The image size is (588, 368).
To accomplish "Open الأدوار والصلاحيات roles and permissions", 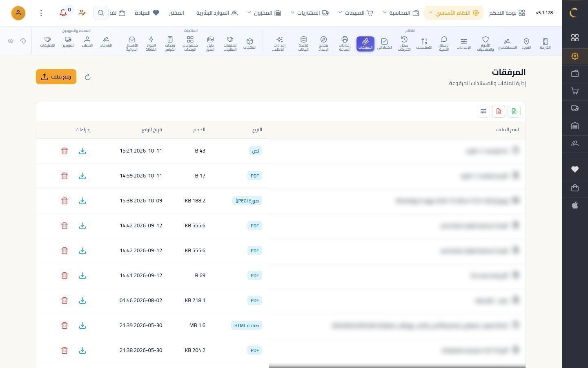I will 486,44.
